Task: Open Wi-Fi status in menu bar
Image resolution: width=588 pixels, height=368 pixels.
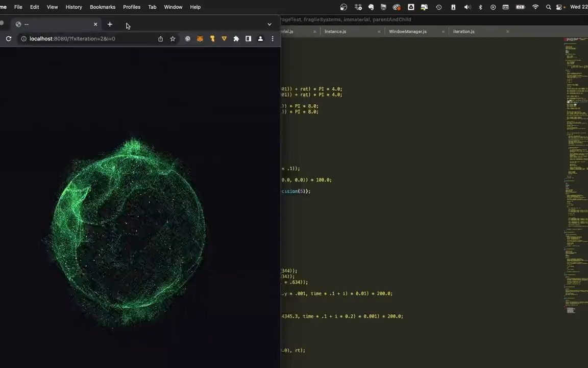Action: tap(535, 7)
